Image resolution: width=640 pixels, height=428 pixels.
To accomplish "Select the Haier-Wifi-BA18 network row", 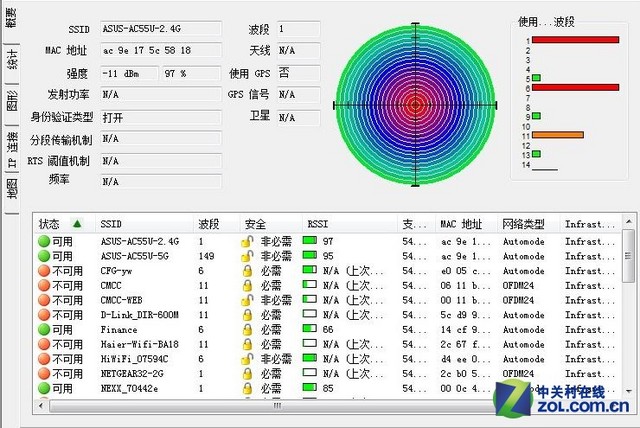I will click(x=329, y=344).
